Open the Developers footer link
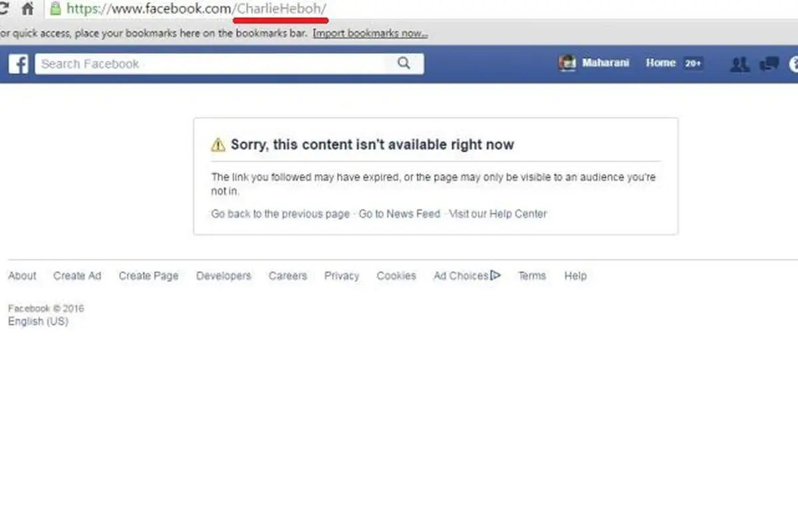Screen dimensions: 798x532 pos(223,275)
